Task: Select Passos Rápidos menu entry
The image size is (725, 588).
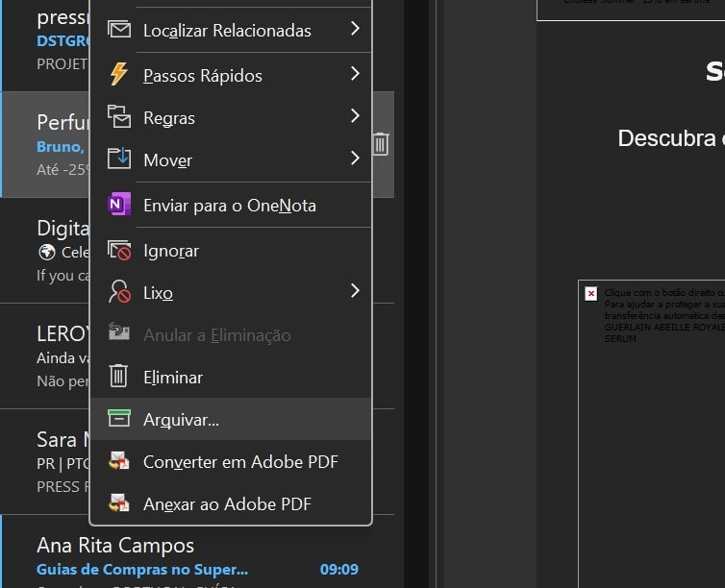Action: (231, 75)
